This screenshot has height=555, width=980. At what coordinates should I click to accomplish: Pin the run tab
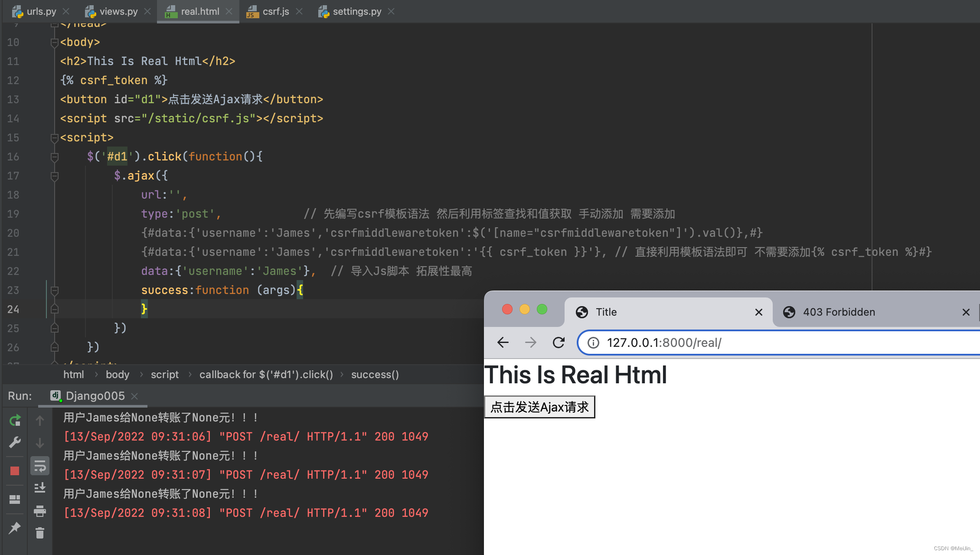15,528
